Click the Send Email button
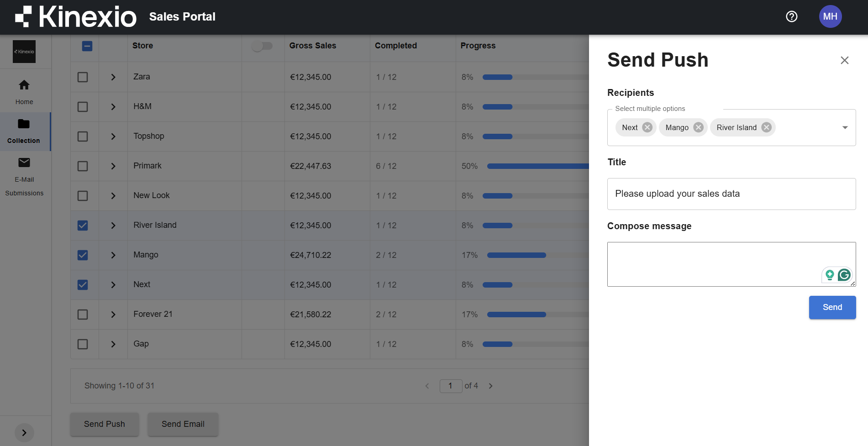The height and width of the screenshot is (446, 868). tap(183, 424)
